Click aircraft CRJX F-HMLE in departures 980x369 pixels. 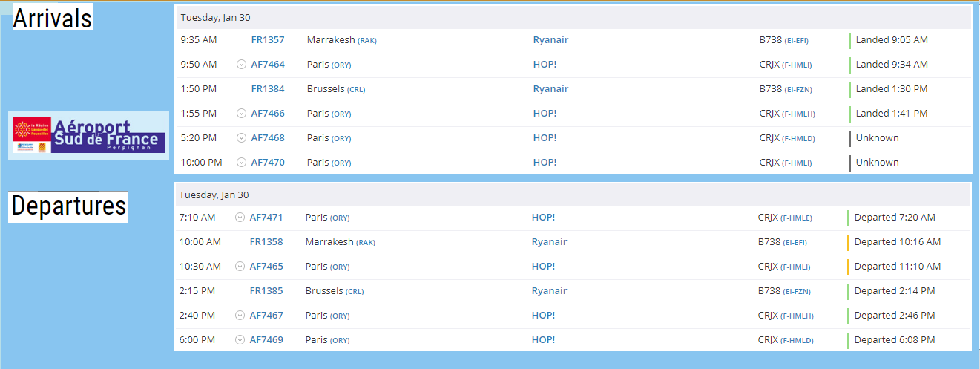click(785, 218)
